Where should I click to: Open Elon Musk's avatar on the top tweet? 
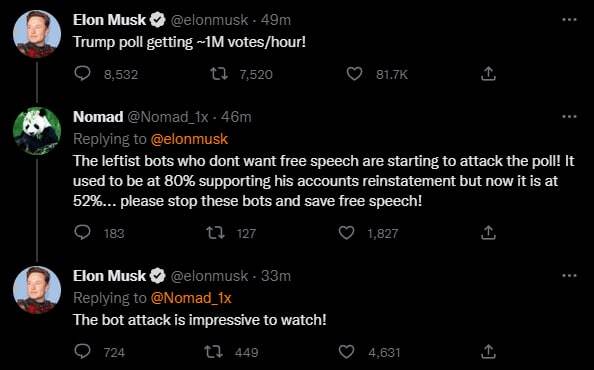[37, 34]
